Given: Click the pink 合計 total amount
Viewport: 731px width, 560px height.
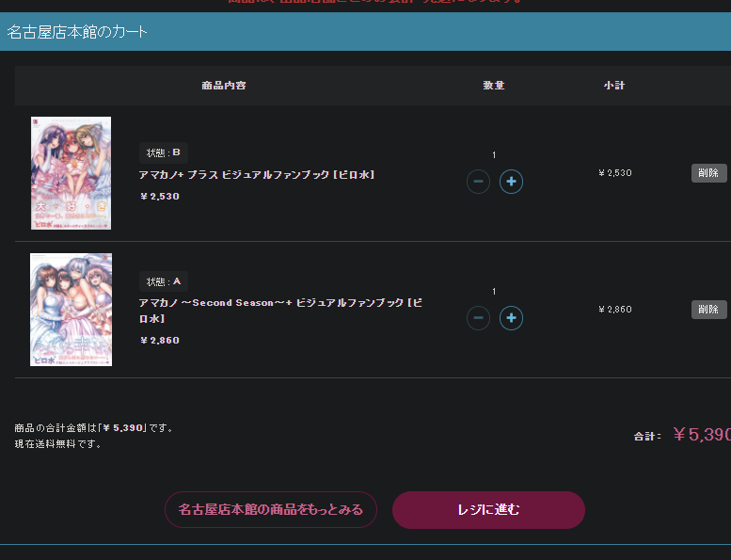Looking at the screenshot, I should [701, 435].
